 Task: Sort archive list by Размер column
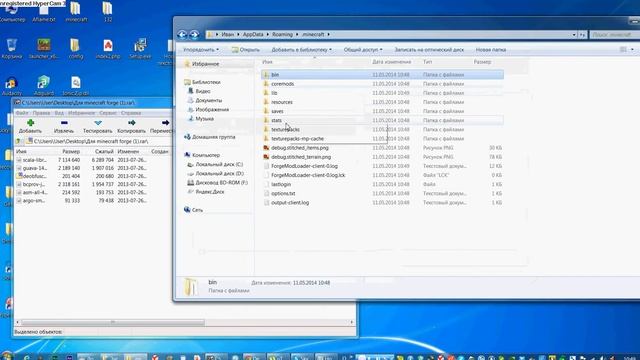pos(71,151)
